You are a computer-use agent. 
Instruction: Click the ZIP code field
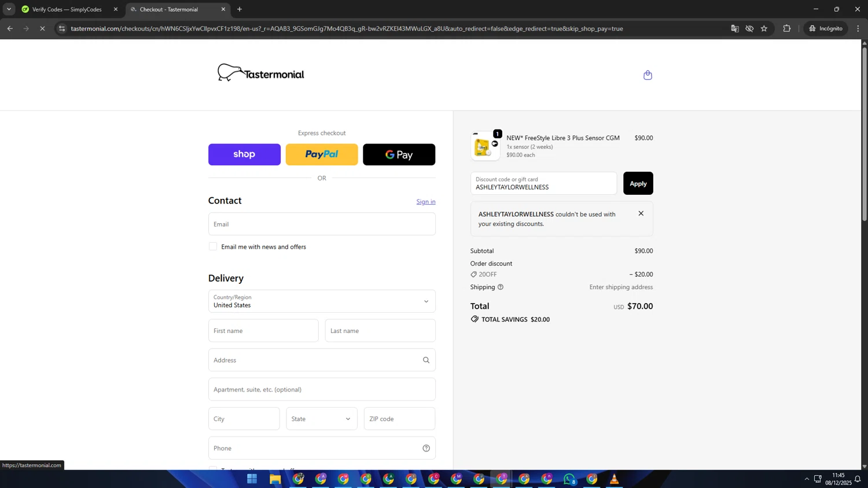click(399, 419)
